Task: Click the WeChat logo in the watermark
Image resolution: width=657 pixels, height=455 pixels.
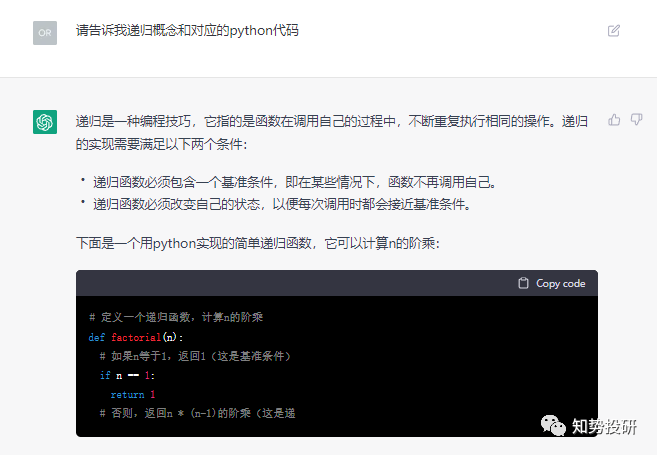Action: click(x=553, y=426)
